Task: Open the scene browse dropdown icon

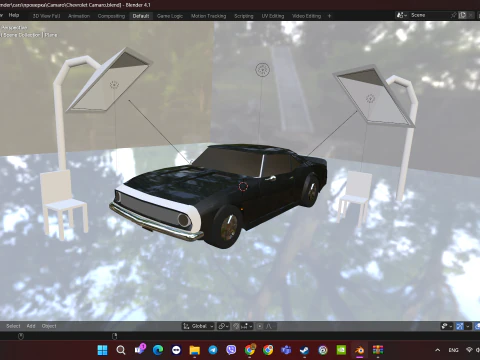Action: pyautogui.click(x=401, y=15)
